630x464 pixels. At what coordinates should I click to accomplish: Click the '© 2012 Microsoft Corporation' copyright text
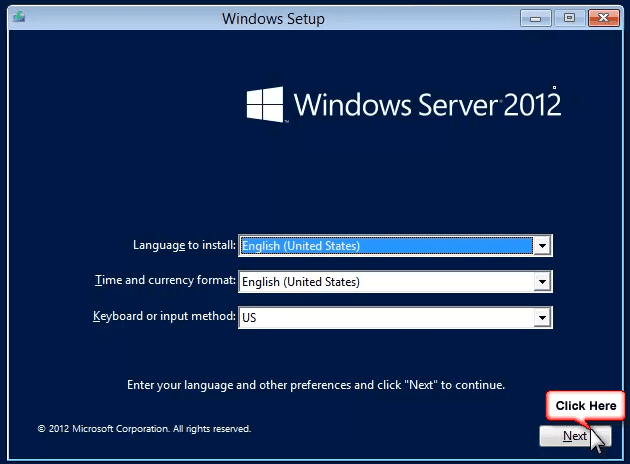tap(144, 429)
